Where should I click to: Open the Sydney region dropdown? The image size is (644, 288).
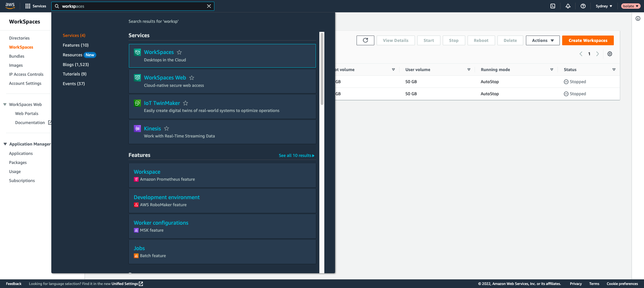[604, 6]
